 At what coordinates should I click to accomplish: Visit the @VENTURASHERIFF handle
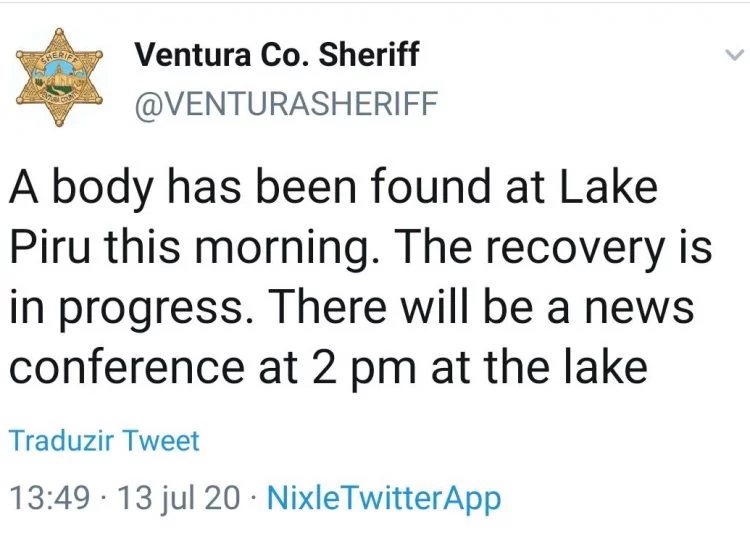point(286,104)
